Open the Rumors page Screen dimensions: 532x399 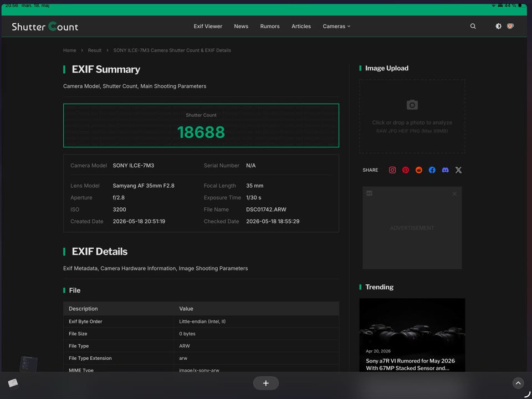click(270, 26)
